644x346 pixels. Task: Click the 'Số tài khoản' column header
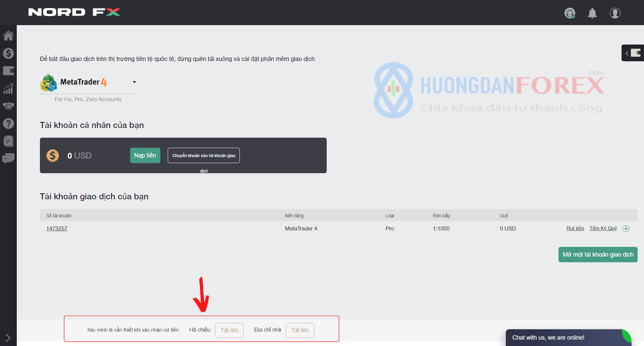pos(59,216)
